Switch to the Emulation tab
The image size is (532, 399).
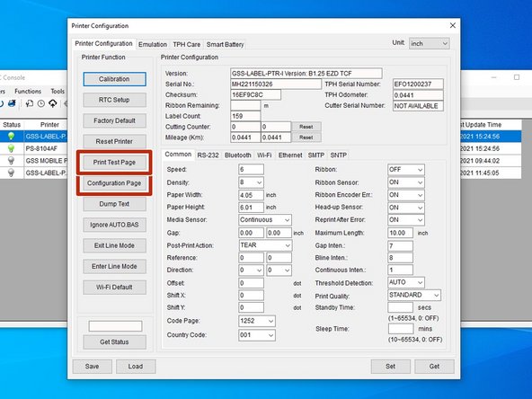(x=153, y=44)
